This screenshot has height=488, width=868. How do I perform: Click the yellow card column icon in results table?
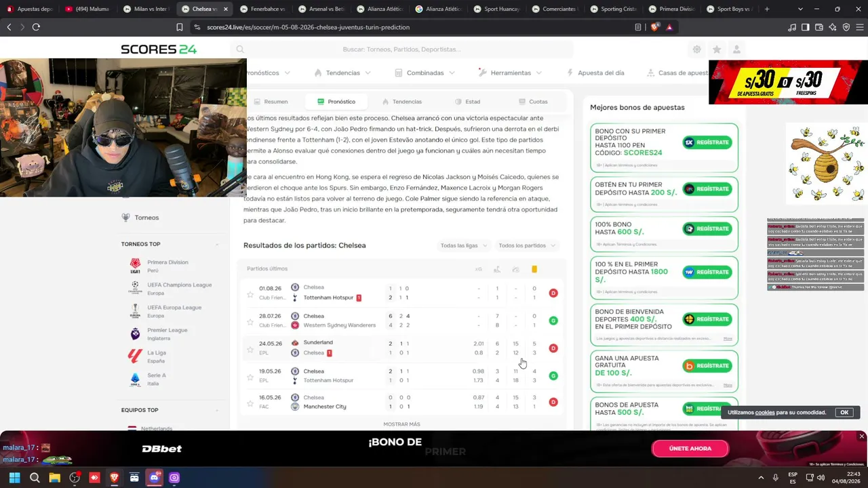pyautogui.click(x=534, y=269)
